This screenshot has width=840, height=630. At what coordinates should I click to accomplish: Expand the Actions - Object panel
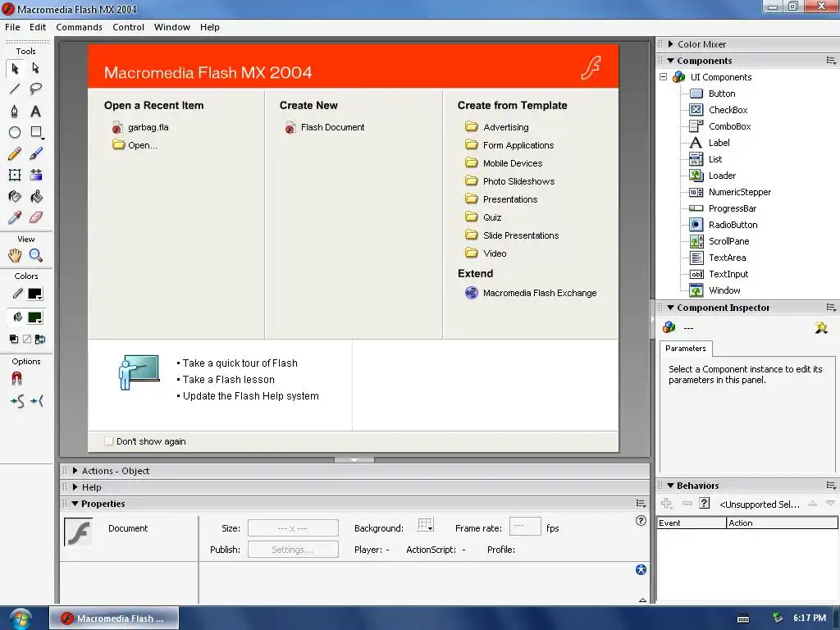75,471
